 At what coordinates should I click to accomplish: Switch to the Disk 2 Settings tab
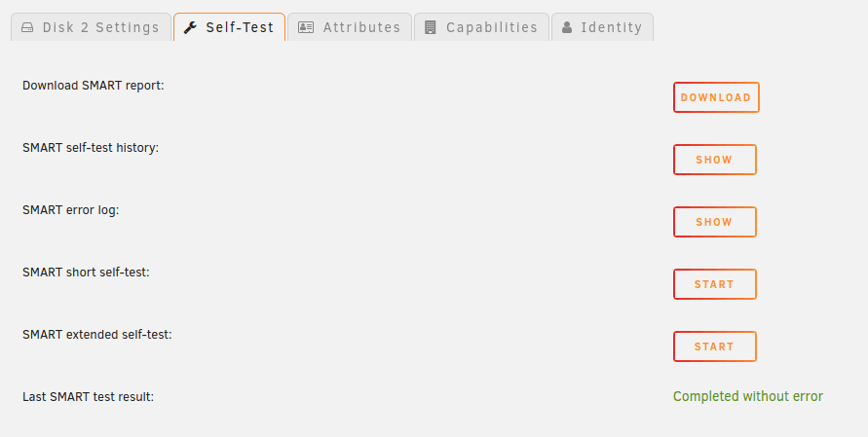(x=91, y=27)
